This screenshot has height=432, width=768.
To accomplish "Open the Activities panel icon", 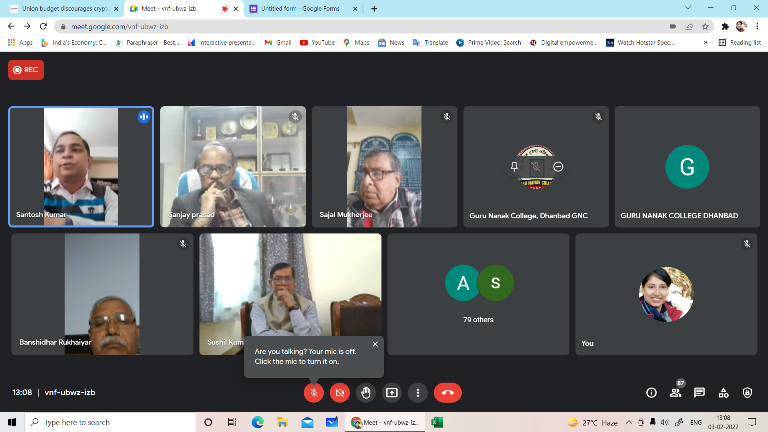I will tap(724, 393).
